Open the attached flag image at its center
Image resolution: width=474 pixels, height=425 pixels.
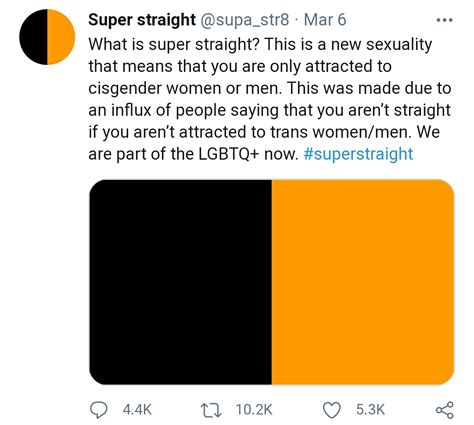click(272, 282)
